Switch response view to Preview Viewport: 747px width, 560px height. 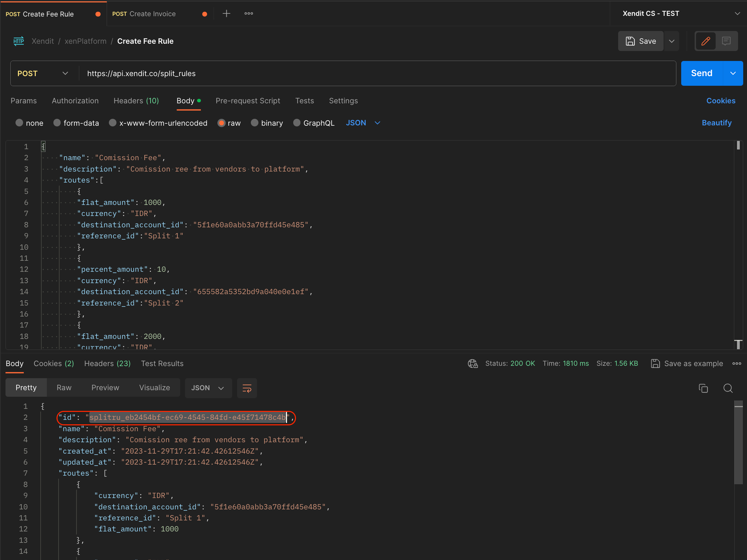(105, 388)
